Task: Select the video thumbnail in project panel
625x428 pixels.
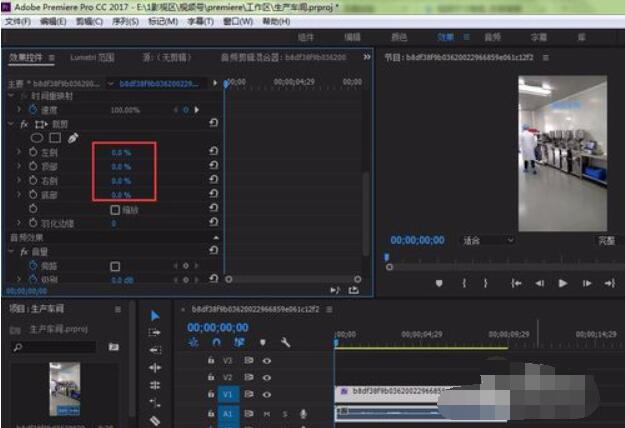Action: tap(65, 389)
